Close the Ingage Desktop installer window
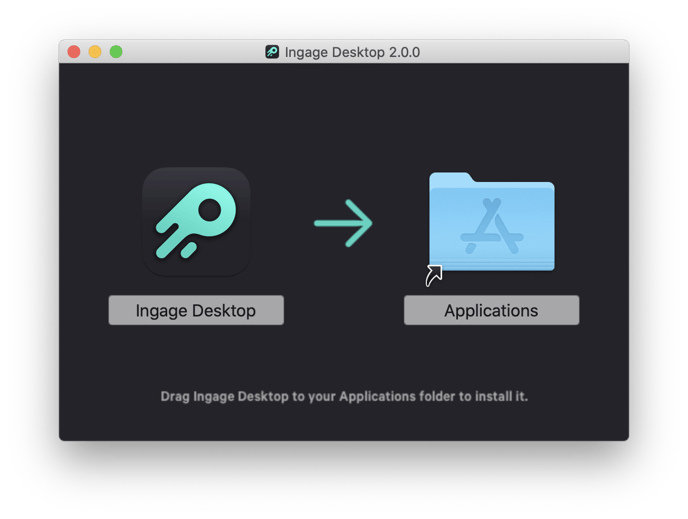Screen dimensions: 688x519 74,52
